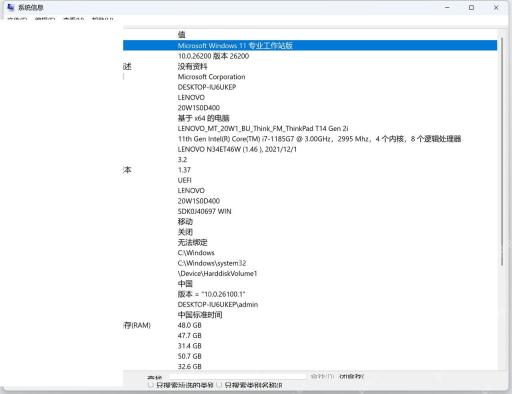This screenshot has width=512, height=394.
Task: Enable the 只搜索类别名称 checkbox
Action: coord(219,385)
